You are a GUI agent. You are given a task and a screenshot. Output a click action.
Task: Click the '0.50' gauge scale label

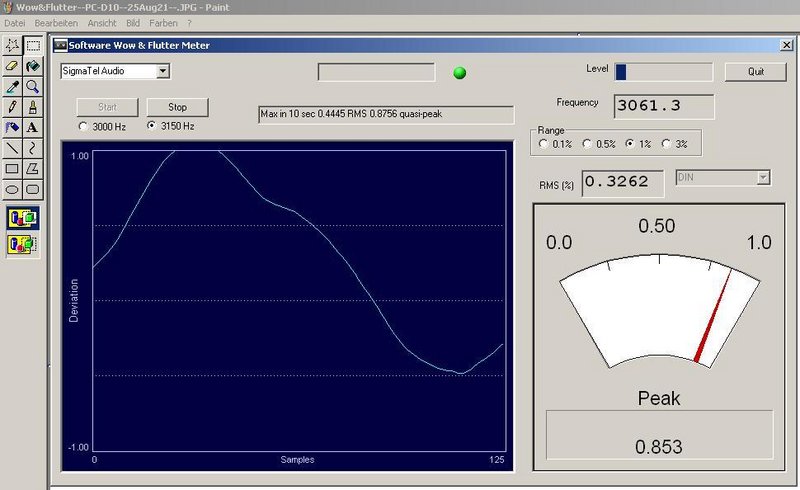[657, 226]
